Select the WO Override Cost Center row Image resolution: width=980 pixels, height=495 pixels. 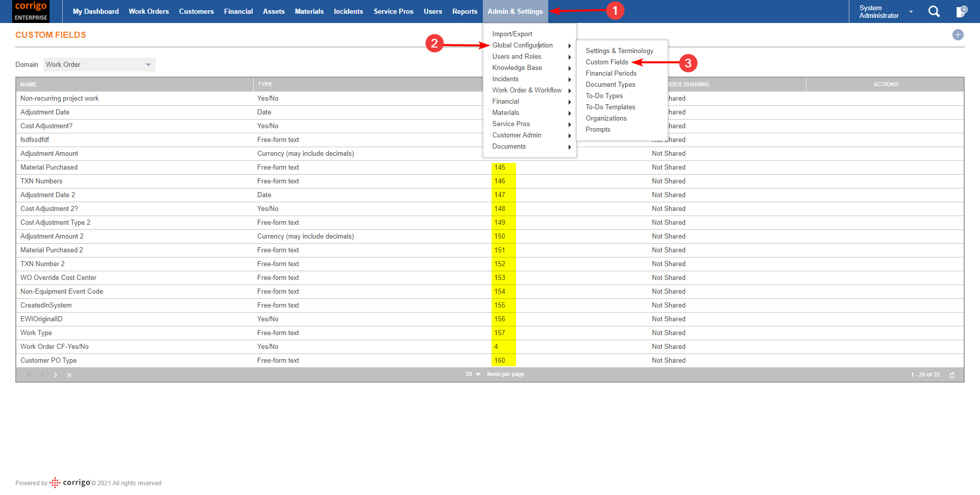(58, 278)
